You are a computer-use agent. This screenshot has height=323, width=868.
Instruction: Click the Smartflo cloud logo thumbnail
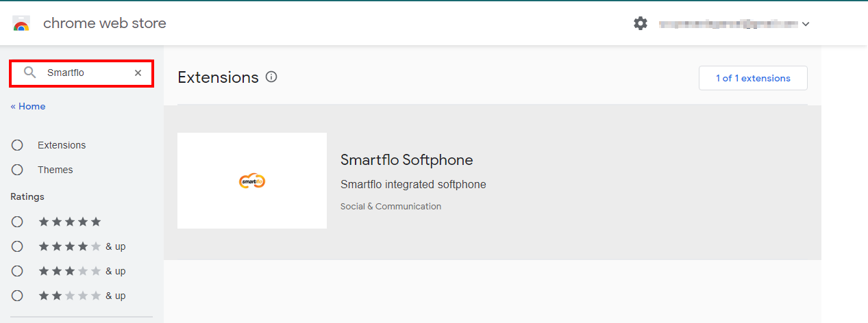pos(252,181)
